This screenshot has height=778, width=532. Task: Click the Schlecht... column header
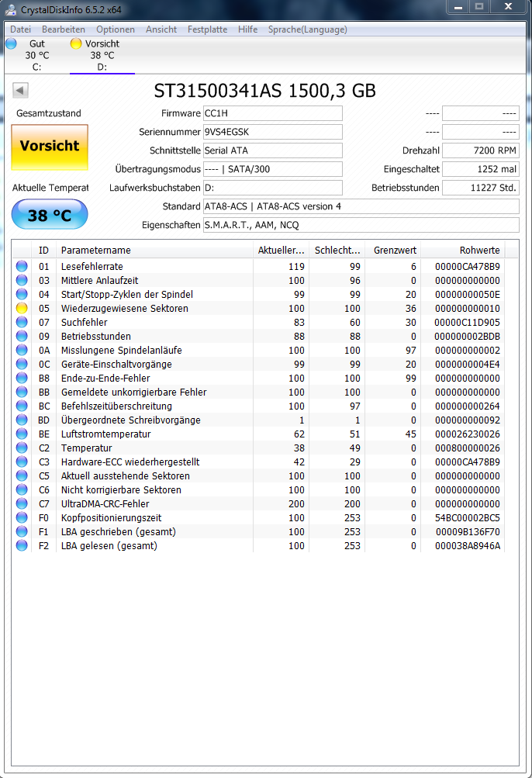pyautogui.click(x=337, y=251)
